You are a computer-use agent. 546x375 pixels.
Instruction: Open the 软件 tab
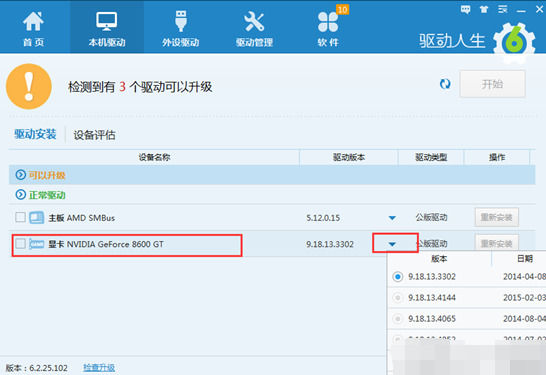tap(328, 28)
